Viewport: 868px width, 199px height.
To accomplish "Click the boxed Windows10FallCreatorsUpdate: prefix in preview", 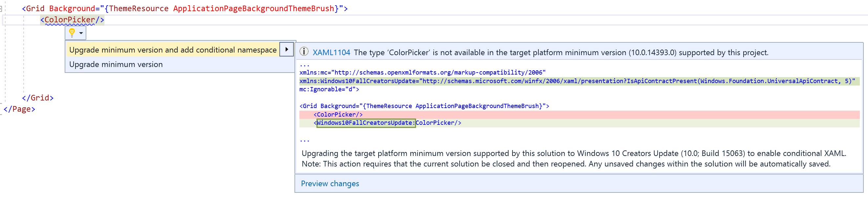I will click(x=366, y=123).
